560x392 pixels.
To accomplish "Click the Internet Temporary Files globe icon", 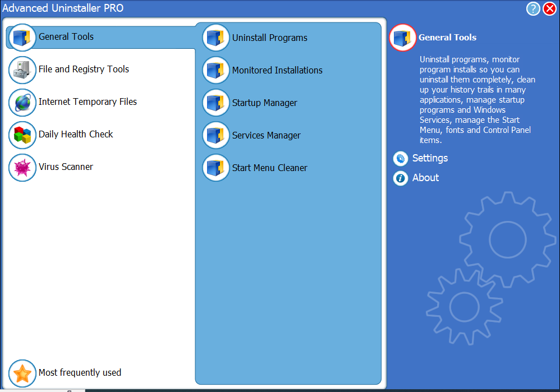I will [x=22, y=103].
